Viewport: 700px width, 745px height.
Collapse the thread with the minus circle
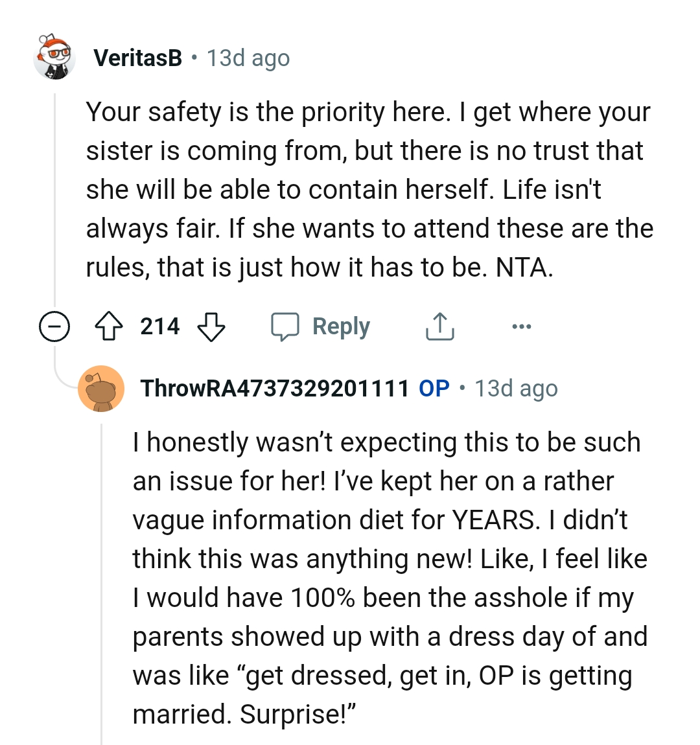click(54, 327)
